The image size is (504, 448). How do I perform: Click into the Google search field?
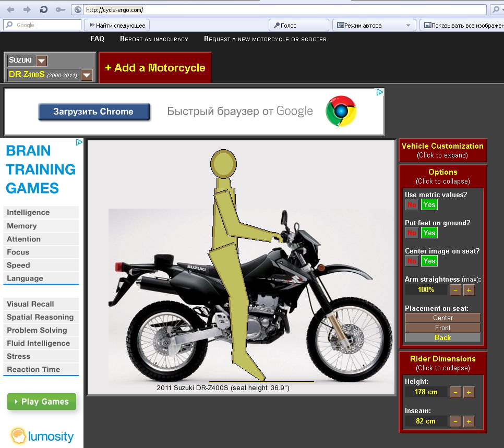pos(42,25)
